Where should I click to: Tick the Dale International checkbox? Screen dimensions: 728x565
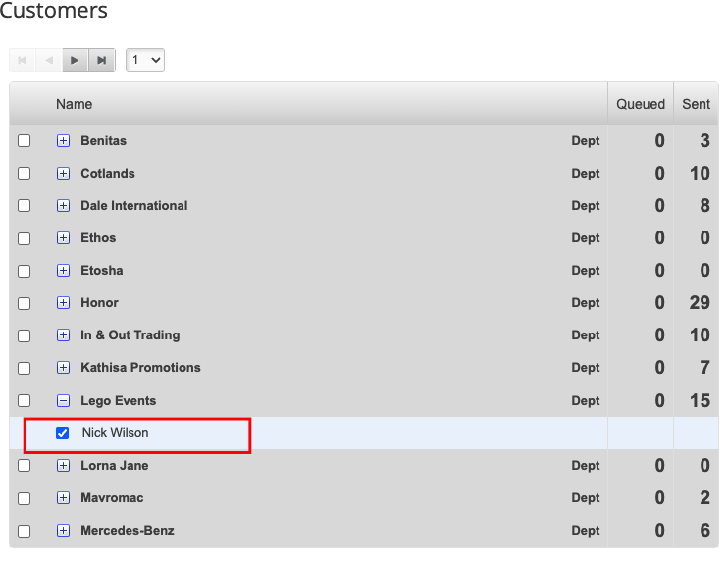click(25, 206)
